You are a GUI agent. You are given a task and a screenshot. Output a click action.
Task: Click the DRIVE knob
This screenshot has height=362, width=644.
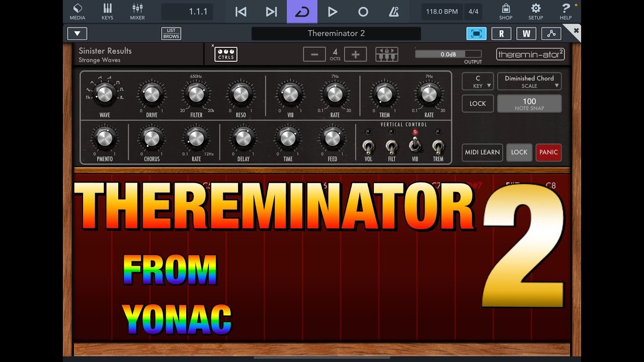151,94
